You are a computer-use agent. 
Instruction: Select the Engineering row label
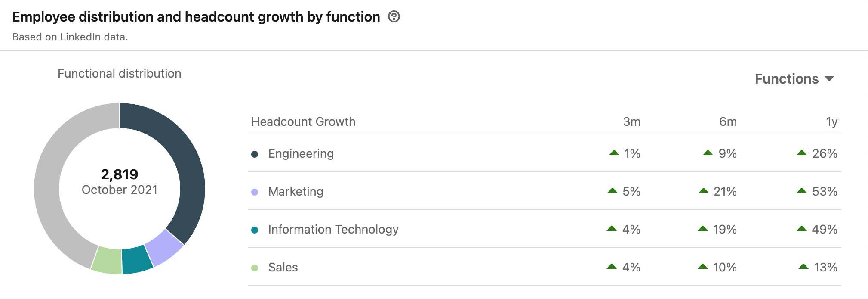pyautogui.click(x=301, y=154)
